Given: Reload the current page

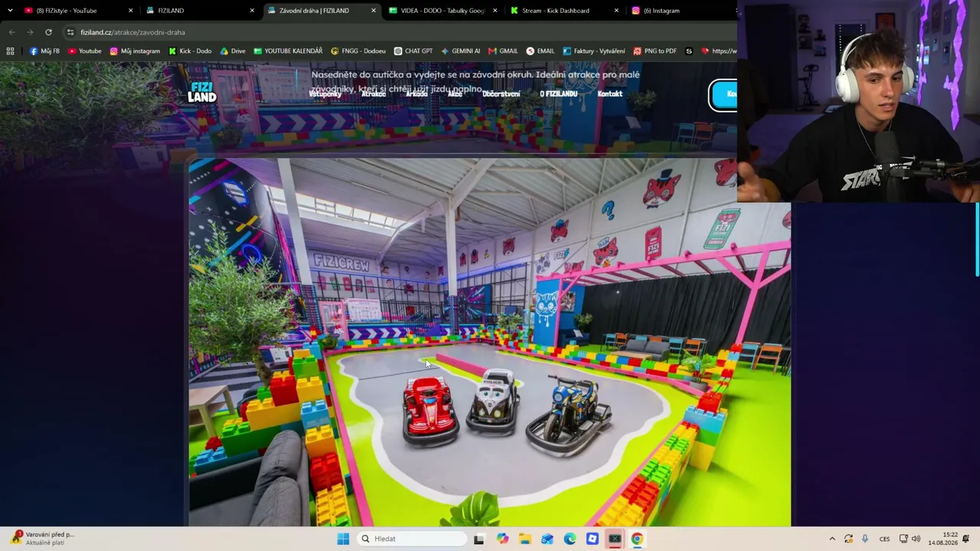Looking at the screenshot, I should 48,32.
